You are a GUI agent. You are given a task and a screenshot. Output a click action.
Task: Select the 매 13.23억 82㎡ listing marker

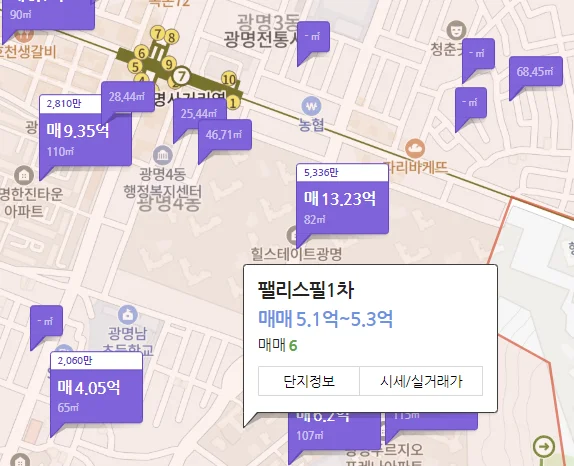[342, 207]
